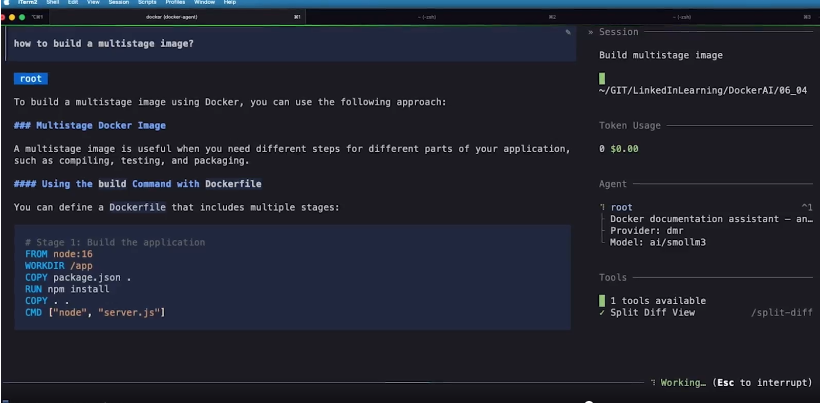Open the Session menu

click(119, 3)
